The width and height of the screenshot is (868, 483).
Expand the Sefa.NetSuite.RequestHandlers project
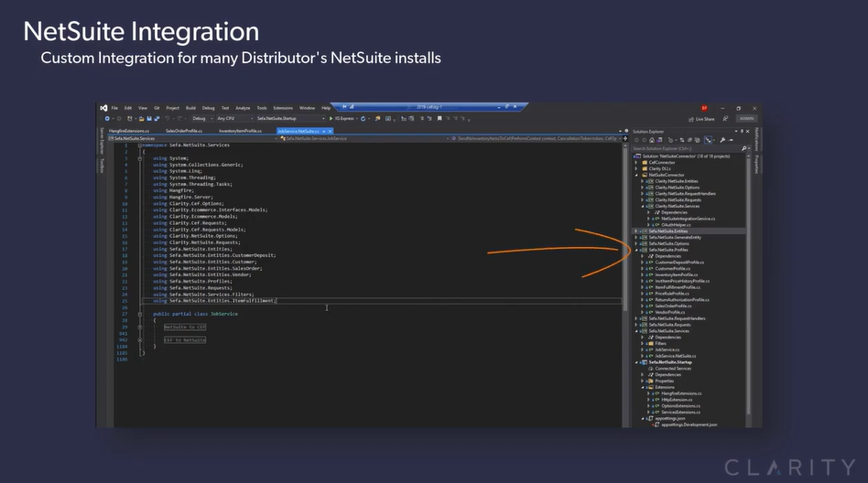coord(636,318)
